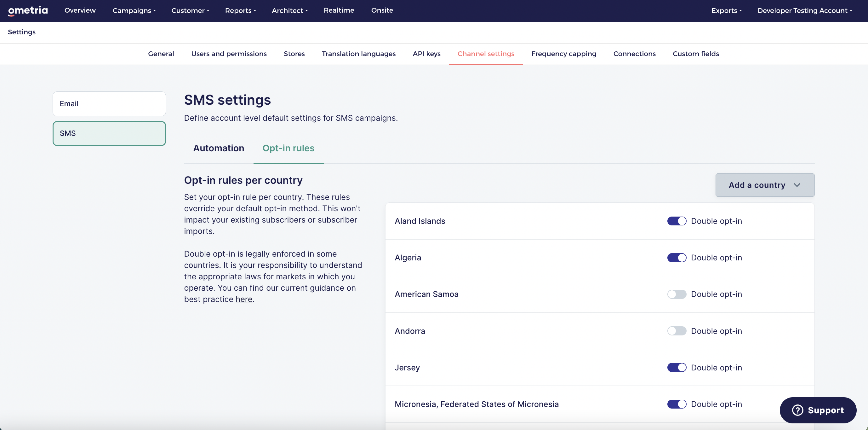
Task: Switch to the Automation sub-tab
Action: tap(219, 148)
